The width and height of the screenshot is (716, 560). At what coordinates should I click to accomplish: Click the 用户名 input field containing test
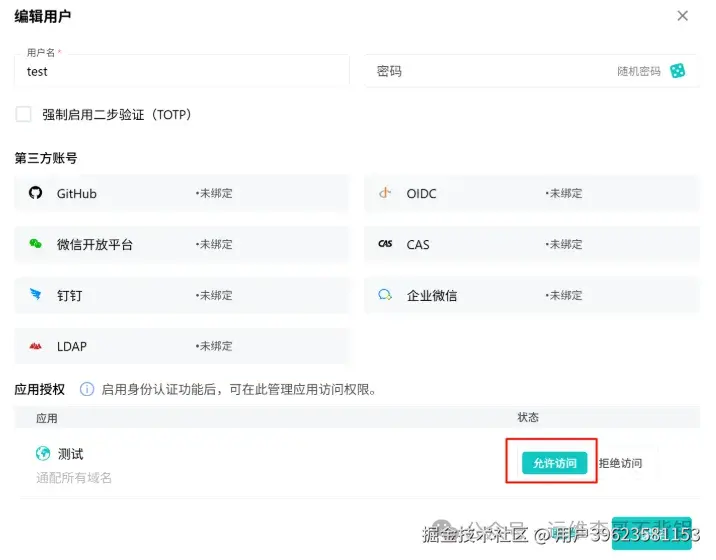tap(182, 71)
